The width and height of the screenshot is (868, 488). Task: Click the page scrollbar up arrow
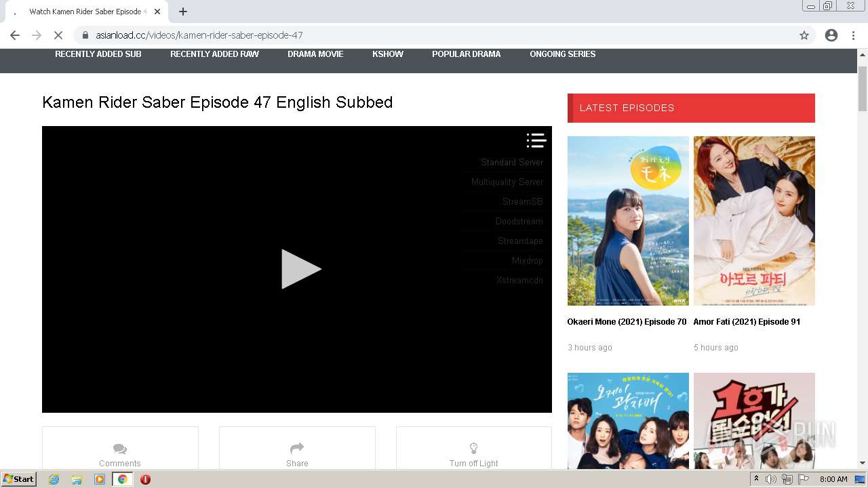coord(863,54)
